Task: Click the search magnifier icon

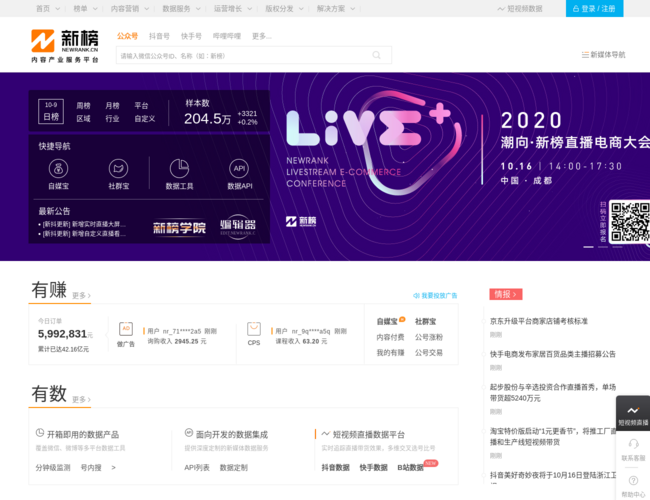Action: pos(376,55)
